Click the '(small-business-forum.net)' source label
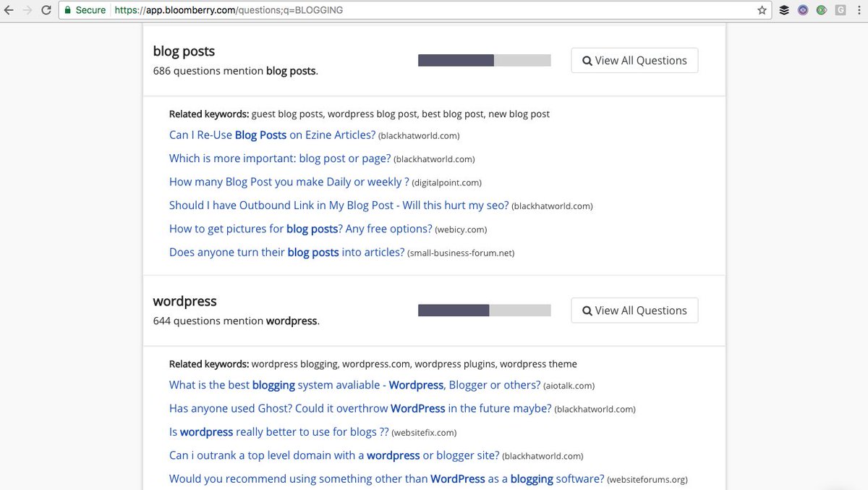This screenshot has height=490, width=868. pos(461,253)
